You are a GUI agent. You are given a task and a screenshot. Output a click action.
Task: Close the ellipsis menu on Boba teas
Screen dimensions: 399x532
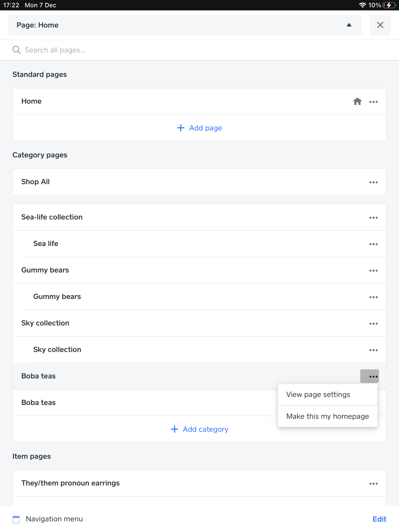(x=370, y=376)
